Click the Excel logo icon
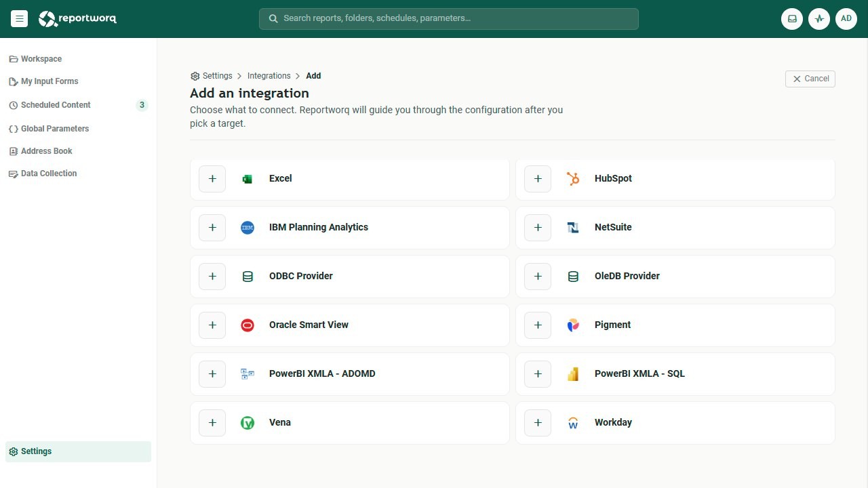Screen dimensions: 868x488 [248, 179]
